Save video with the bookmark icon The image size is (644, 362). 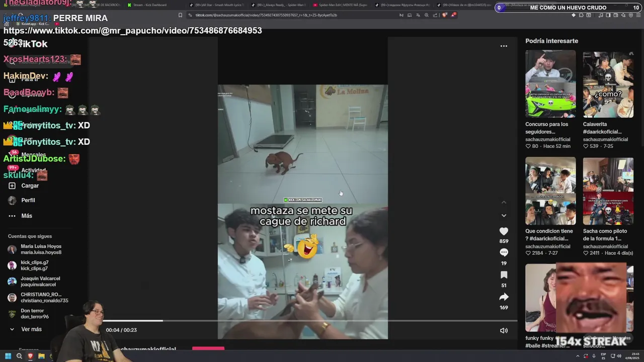(x=504, y=275)
